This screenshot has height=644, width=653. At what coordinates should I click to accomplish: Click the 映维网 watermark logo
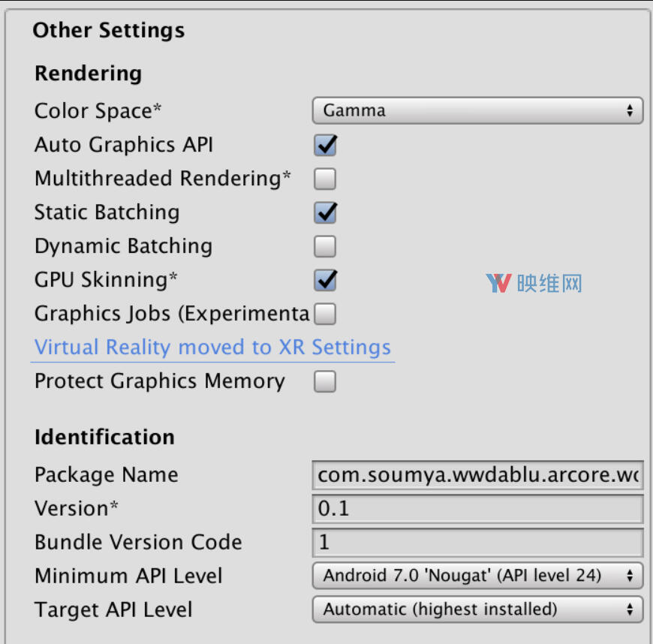tap(534, 283)
